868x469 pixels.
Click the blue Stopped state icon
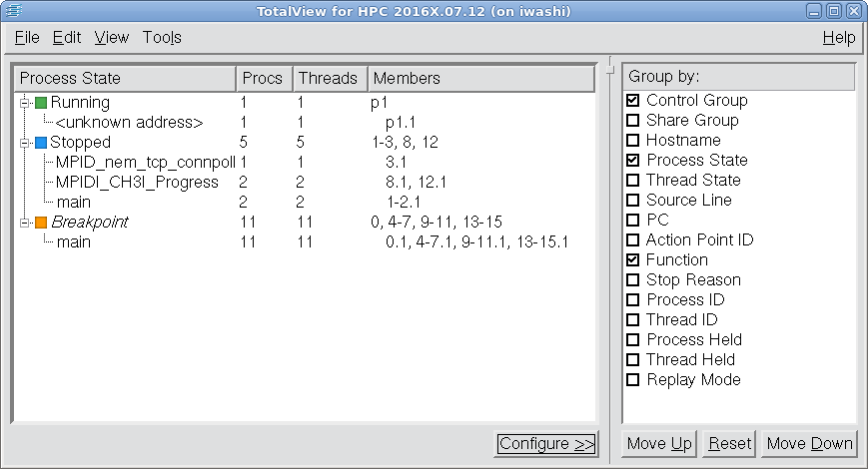[x=41, y=143]
